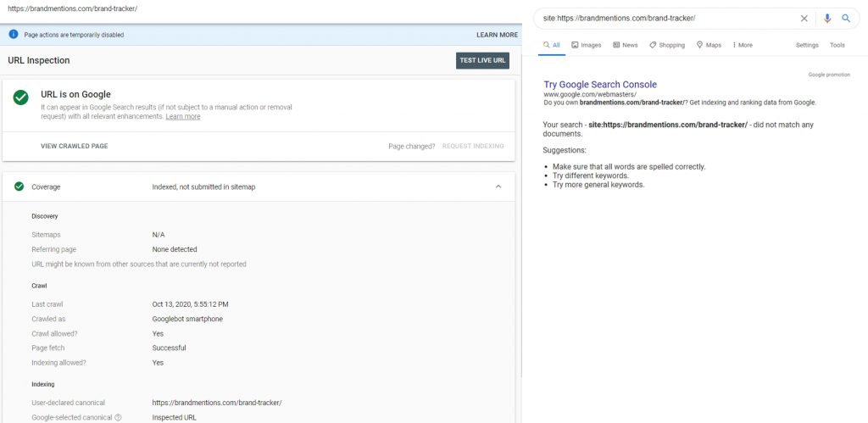868x423 pixels.
Task: Collapse the Coverage section chevron
Action: [x=498, y=186]
